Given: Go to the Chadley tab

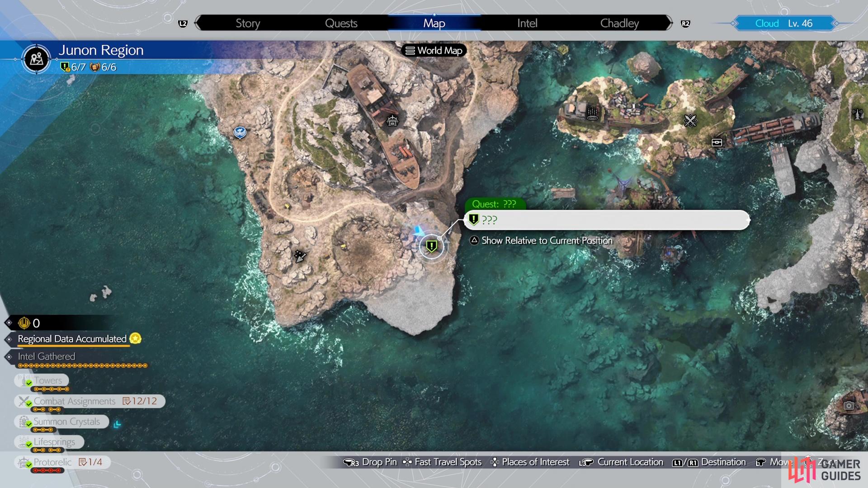Looking at the screenshot, I should (x=619, y=23).
